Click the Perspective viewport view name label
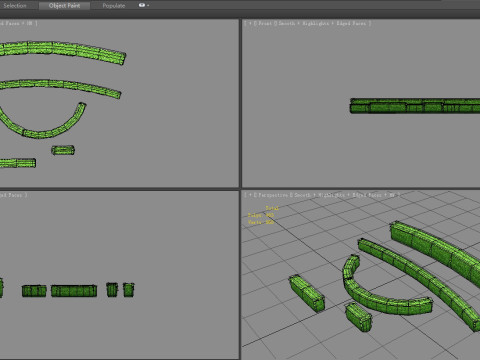The height and width of the screenshot is (360, 480). (273, 195)
